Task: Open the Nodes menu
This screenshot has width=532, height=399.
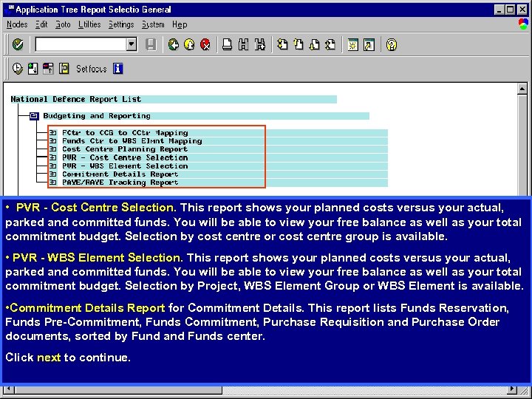Action: click(x=17, y=24)
